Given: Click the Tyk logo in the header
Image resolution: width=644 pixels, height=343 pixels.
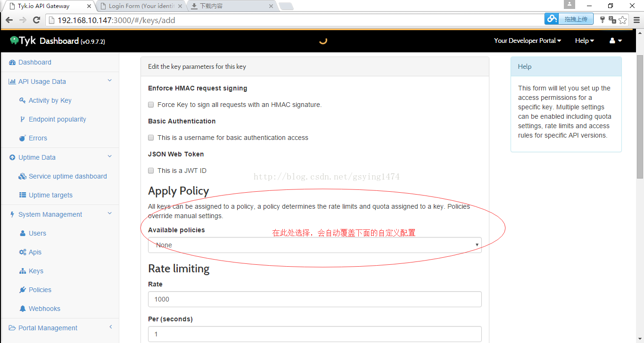Looking at the screenshot, I should tap(23, 41).
